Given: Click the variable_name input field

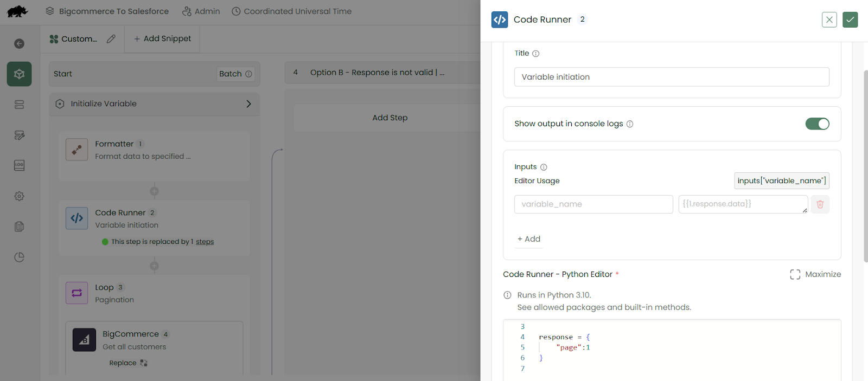Looking at the screenshot, I should point(593,204).
